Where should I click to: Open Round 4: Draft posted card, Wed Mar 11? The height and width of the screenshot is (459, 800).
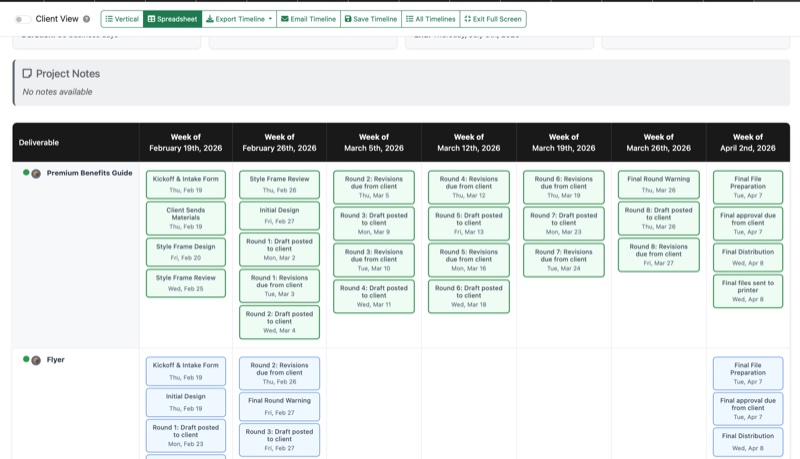(374, 296)
